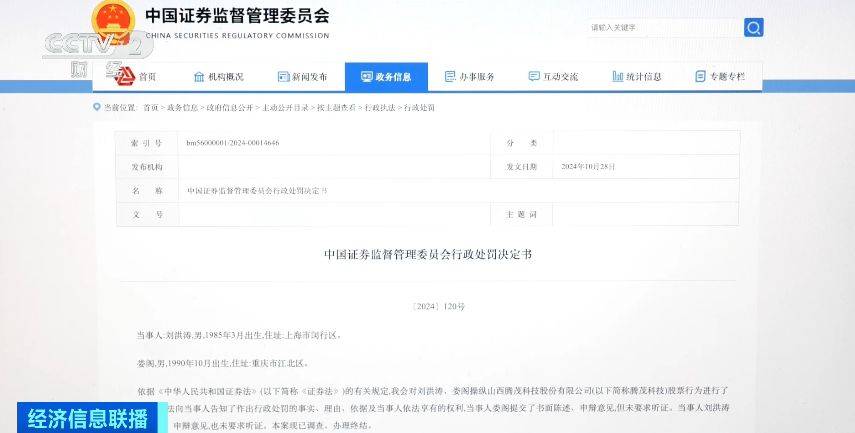Click the publish date 2024年10月28日
This screenshot has width=855, height=433.
(x=588, y=167)
